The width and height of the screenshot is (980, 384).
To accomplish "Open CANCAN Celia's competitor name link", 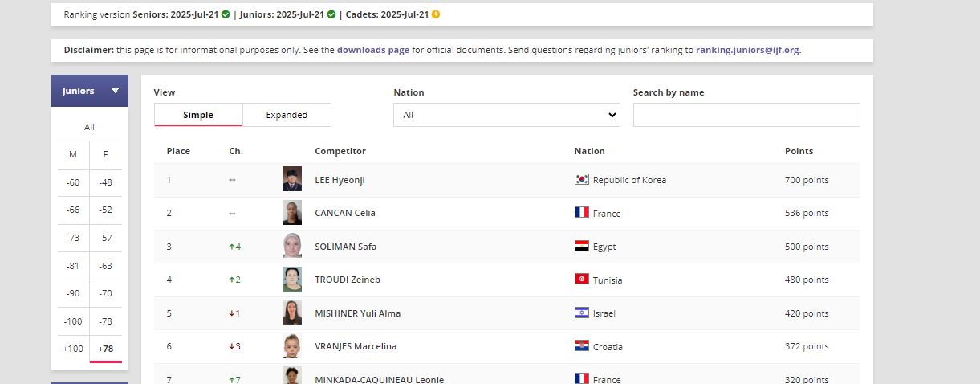I will [x=345, y=213].
